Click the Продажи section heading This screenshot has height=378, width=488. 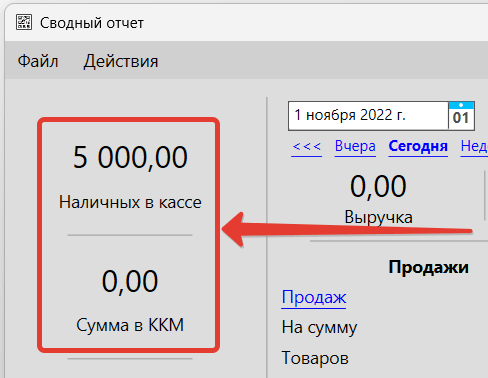point(428,268)
